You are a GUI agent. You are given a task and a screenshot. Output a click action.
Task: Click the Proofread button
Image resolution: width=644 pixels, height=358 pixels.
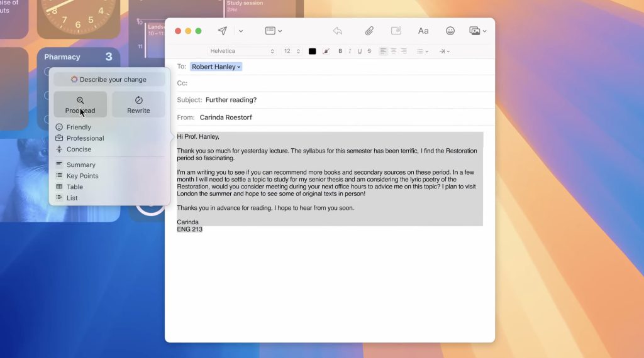click(80, 104)
